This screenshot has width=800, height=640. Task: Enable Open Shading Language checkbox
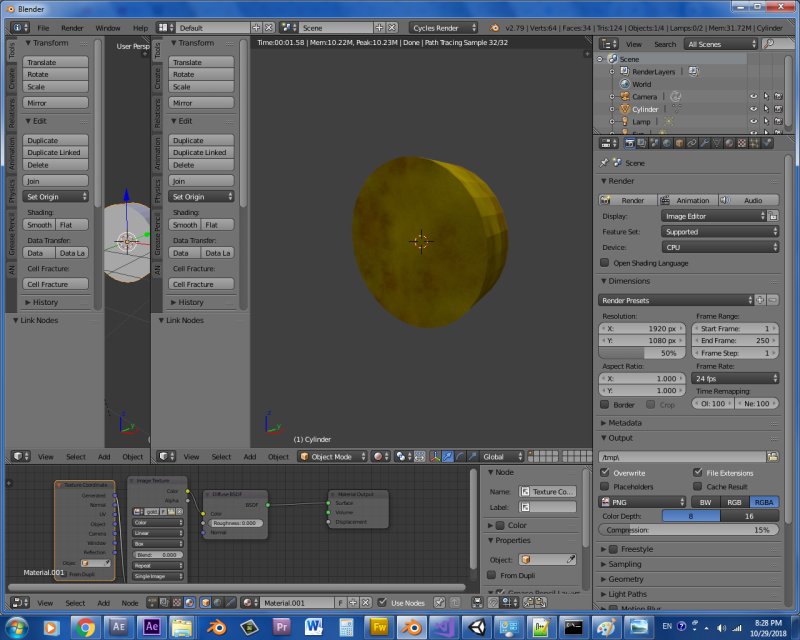click(604, 262)
